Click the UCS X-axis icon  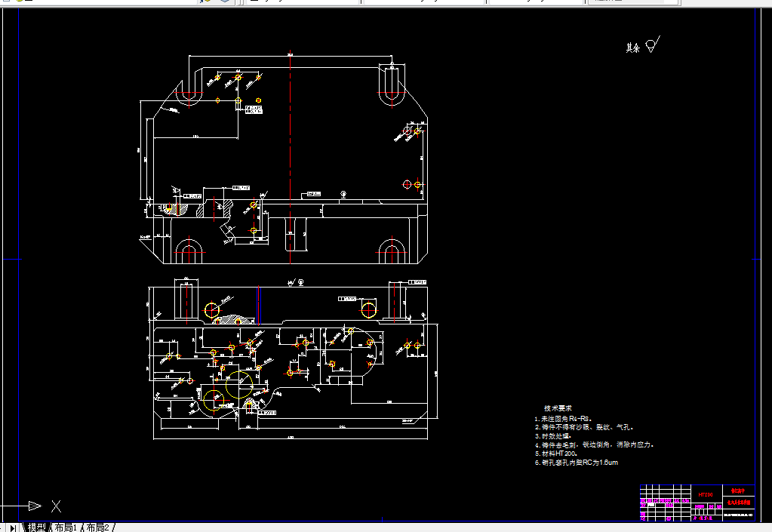coord(35,506)
